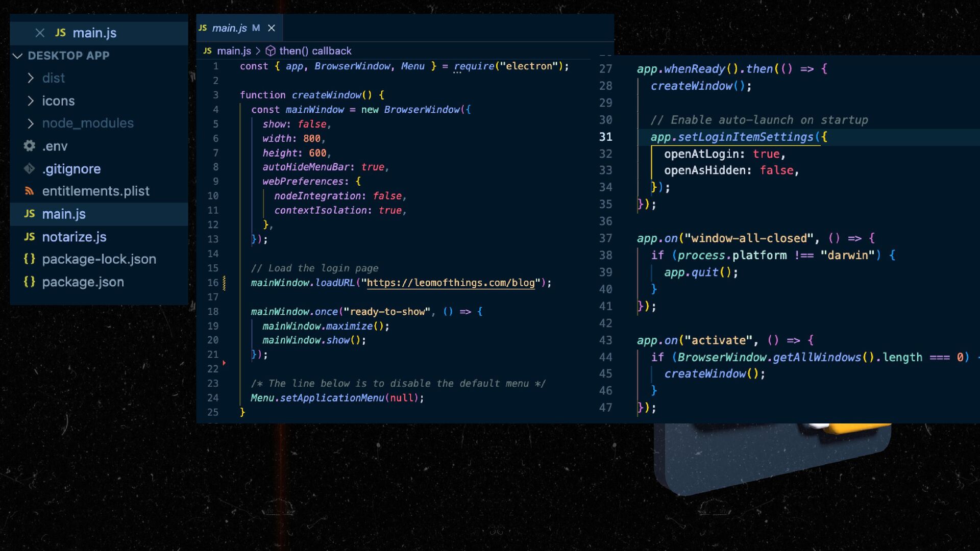Open main.js in the file tree
Image resolution: width=980 pixels, height=551 pixels.
(64, 214)
